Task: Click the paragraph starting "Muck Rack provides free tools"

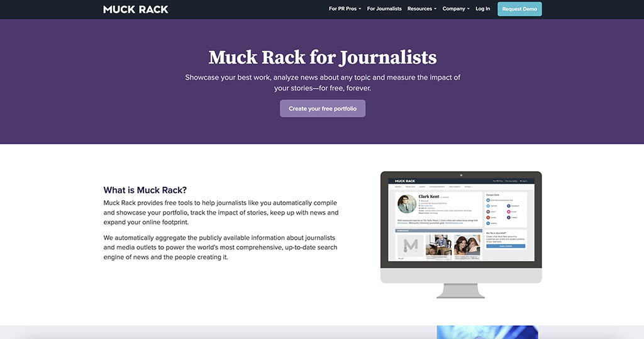Action: (x=221, y=213)
